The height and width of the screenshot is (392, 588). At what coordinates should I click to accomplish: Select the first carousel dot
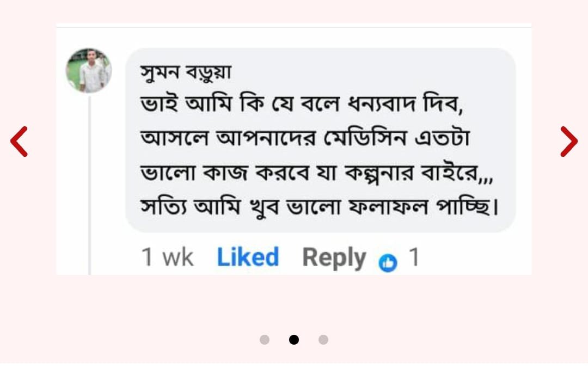pos(265,340)
